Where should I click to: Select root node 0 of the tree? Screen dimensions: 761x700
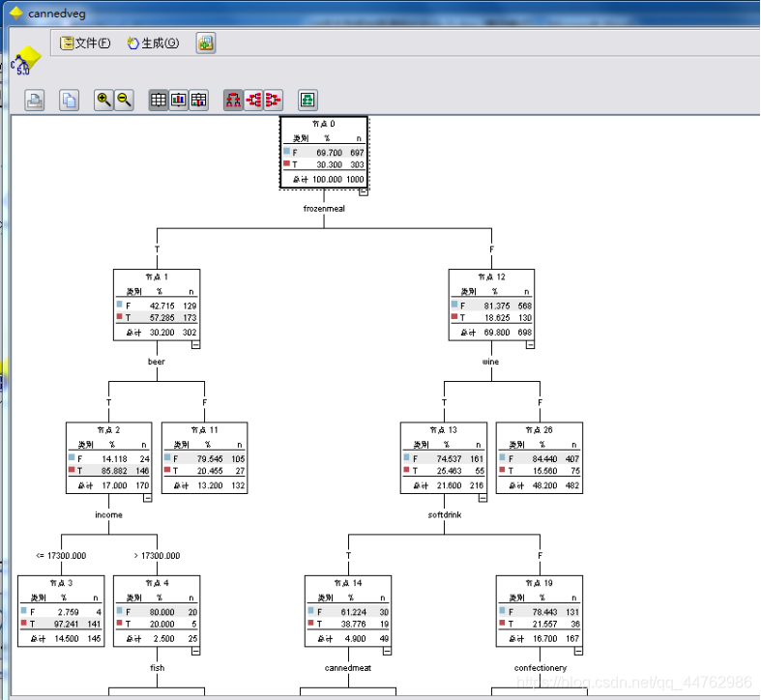click(324, 152)
